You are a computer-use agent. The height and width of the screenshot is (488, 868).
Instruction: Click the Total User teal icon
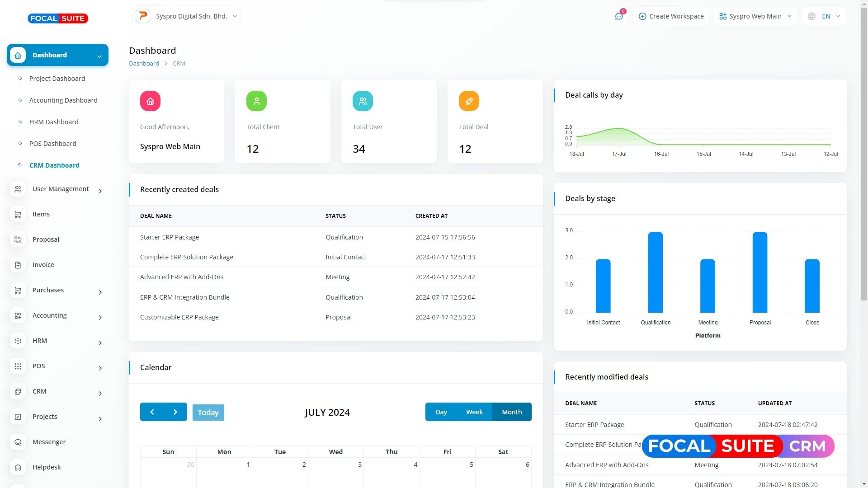[363, 101]
